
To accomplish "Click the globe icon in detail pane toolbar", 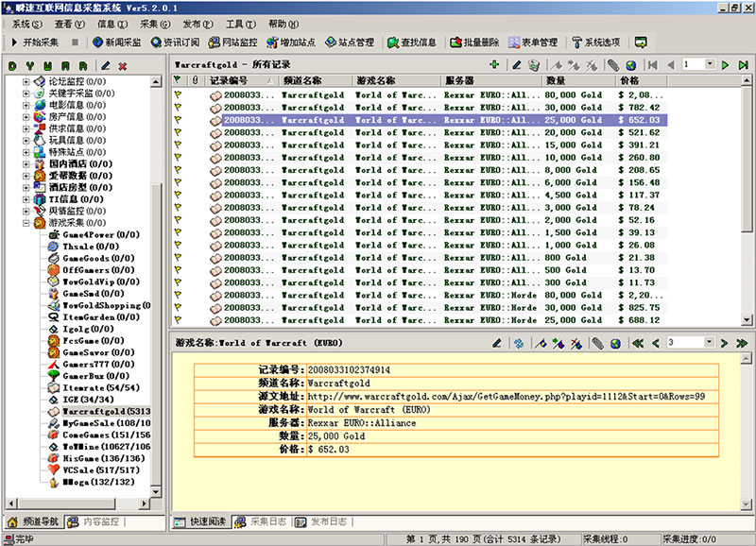I will [x=615, y=343].
